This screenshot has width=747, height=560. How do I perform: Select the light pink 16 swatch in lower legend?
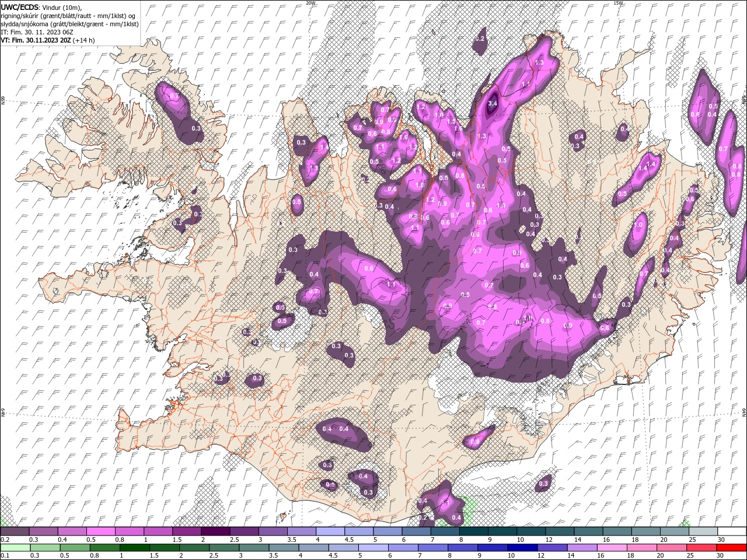[612, 548]
